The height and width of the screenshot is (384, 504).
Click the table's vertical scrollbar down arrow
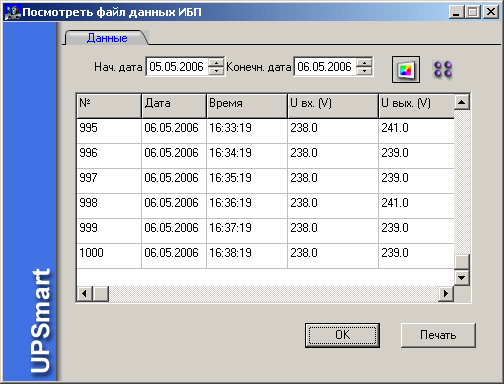click(x=462, y=277)
